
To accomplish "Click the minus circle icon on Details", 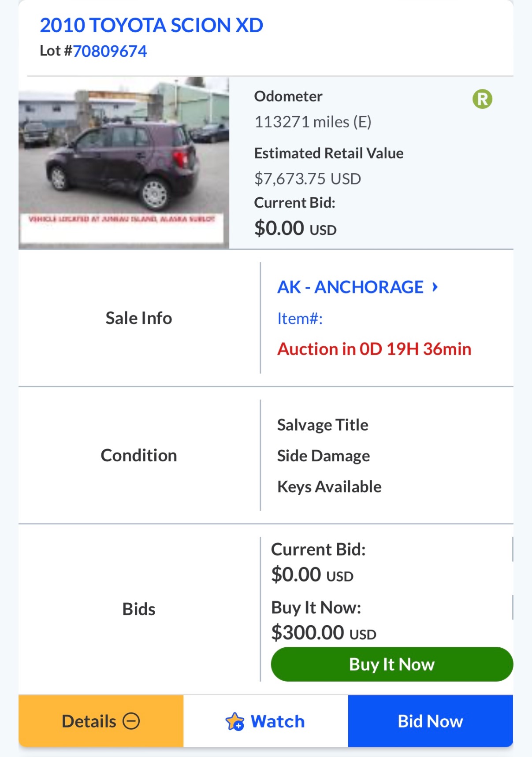I will tap(131, 721).
